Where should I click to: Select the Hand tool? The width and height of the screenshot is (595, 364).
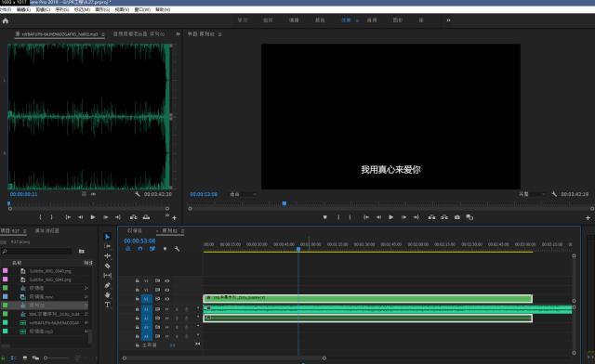108,295
